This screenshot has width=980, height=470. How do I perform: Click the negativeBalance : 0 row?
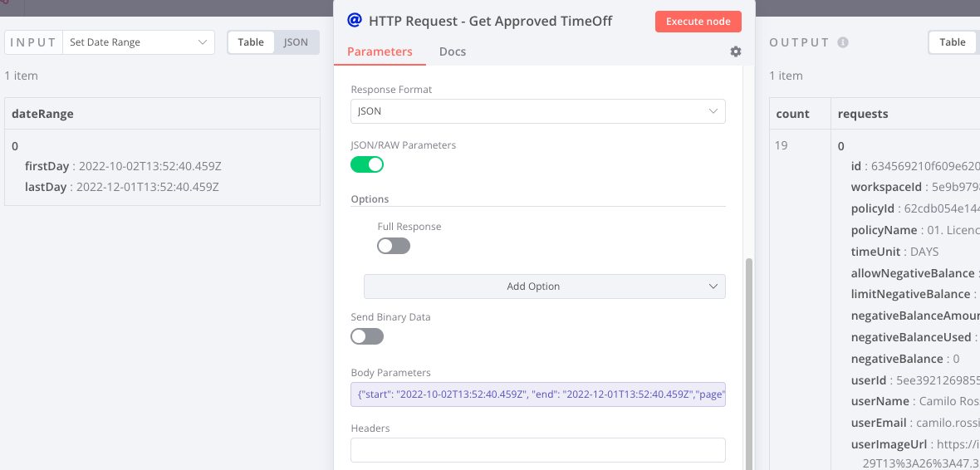[904, 359]
